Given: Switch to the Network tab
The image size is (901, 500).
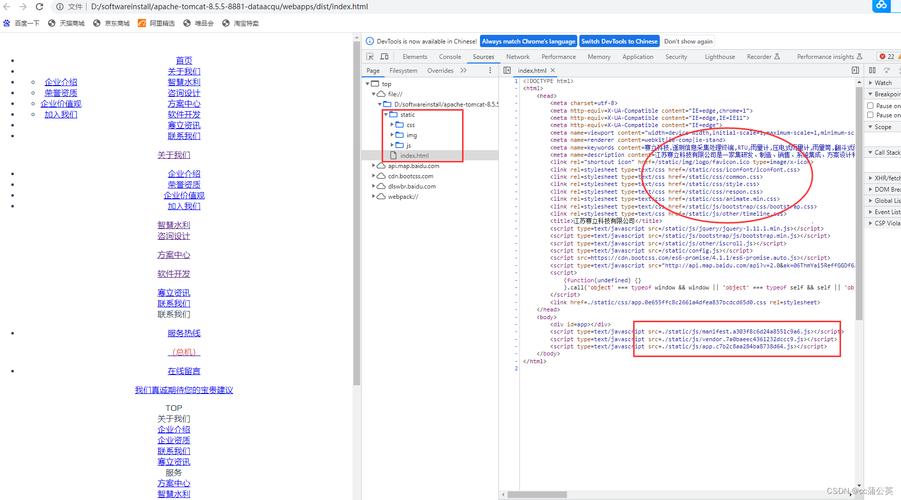Looking at the screenshot, I should coord(518,57).
